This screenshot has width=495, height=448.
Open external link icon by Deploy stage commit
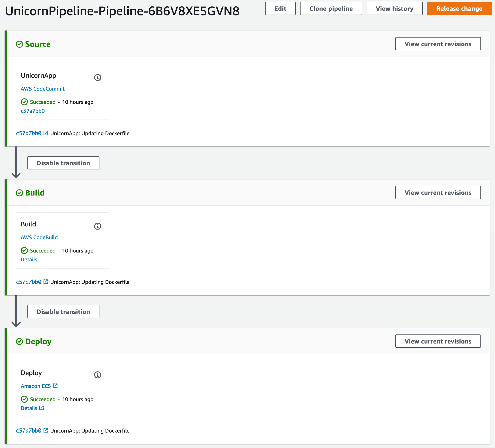(x=46, y=430)
